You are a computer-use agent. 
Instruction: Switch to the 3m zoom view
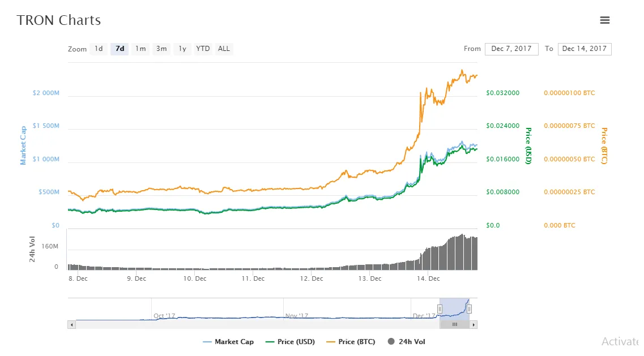coord(161,49)
